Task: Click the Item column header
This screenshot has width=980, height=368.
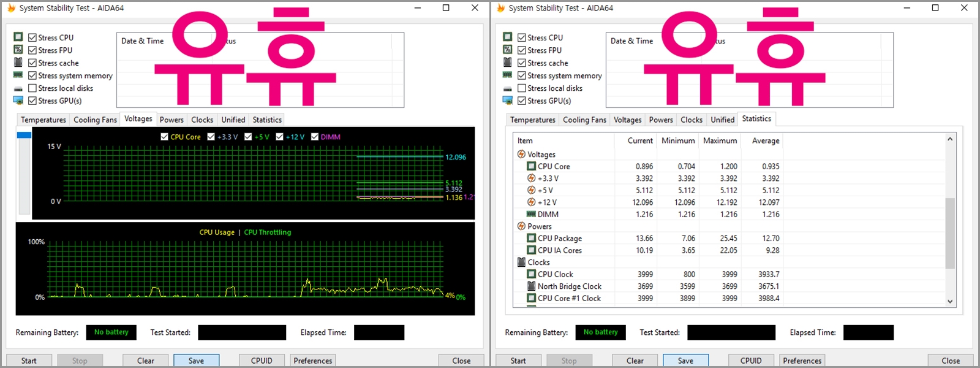Action: coord(563,140)
